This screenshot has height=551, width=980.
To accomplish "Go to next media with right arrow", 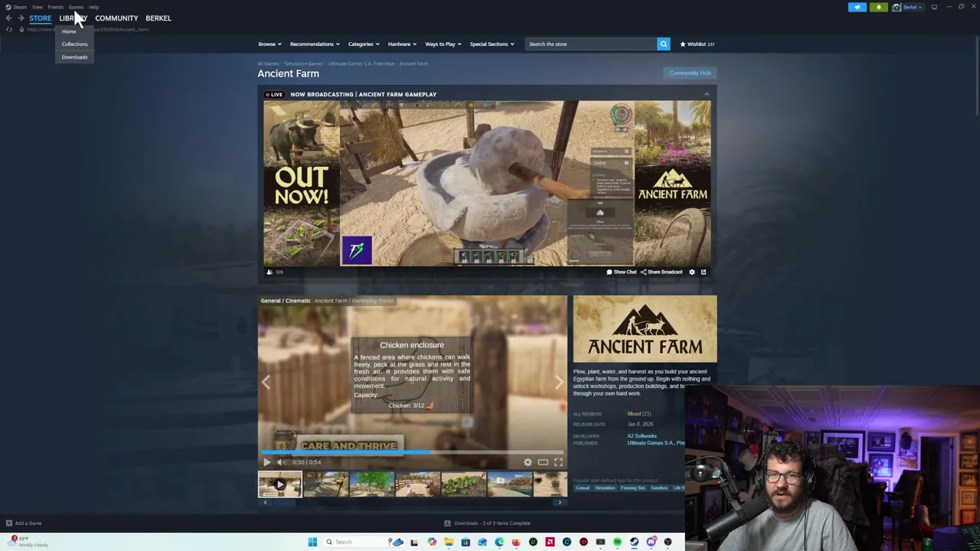I will point(559,382).
